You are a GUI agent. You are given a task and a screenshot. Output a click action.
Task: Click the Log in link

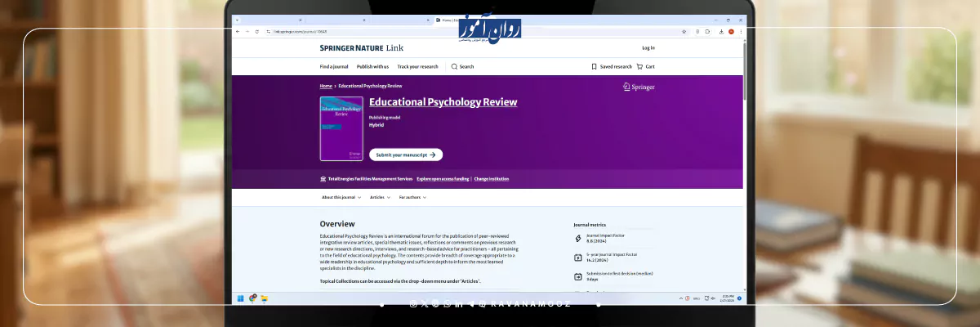coord(648,48)
